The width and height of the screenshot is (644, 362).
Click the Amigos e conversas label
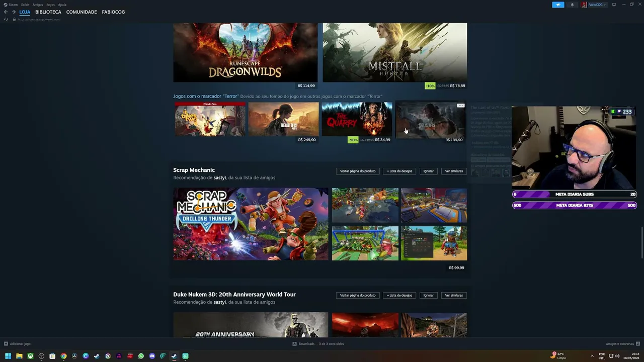620,344
